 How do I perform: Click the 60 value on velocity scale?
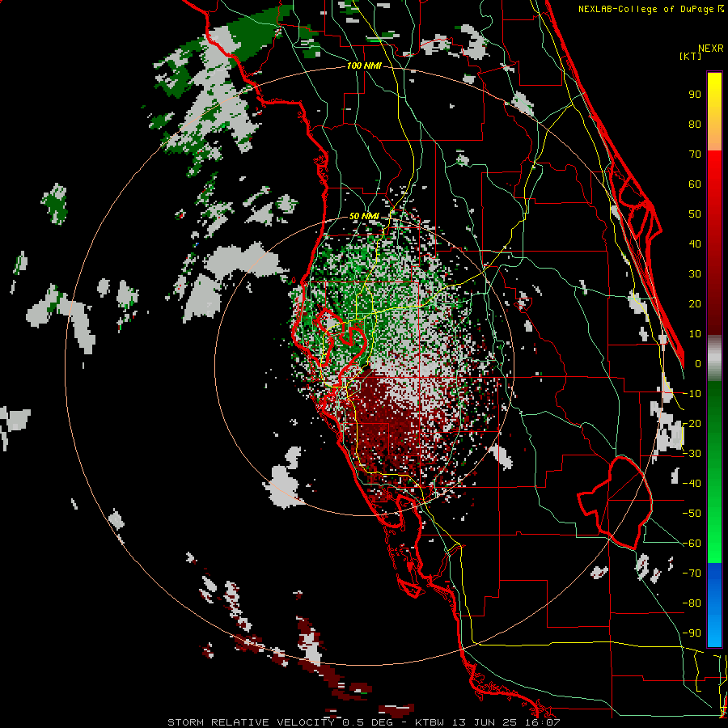[695, 184]
